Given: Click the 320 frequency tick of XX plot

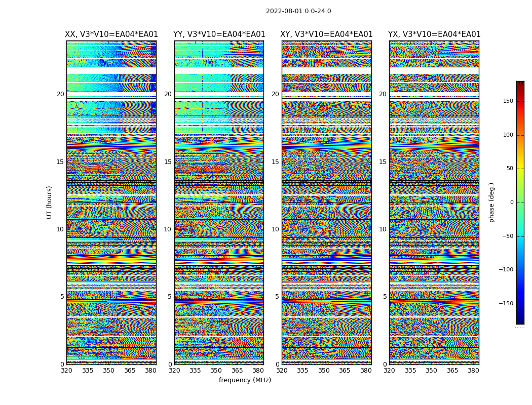Looking at the screenshot, I should [x=66, y=371].
